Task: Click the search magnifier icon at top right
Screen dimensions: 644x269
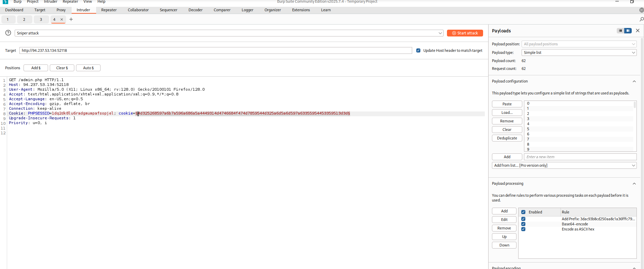Action: click(x=641, y=19)
